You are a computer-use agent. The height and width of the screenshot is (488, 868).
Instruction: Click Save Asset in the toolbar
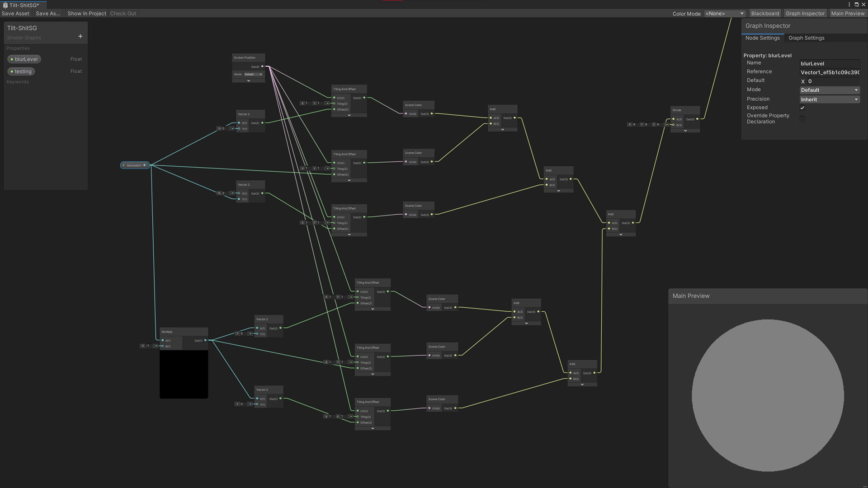pos(15,14)
